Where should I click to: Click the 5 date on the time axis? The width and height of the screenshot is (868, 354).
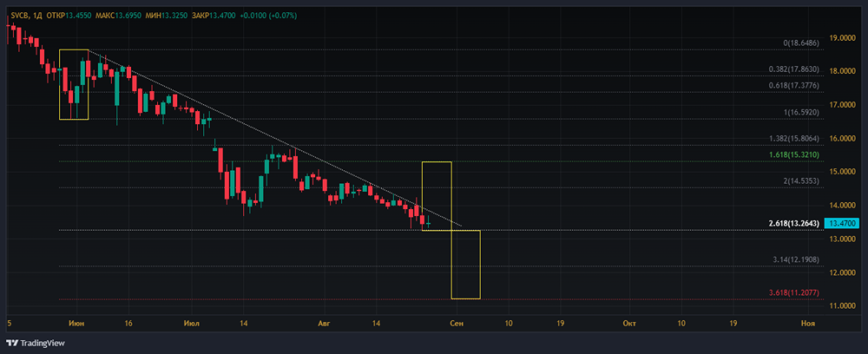10,323
